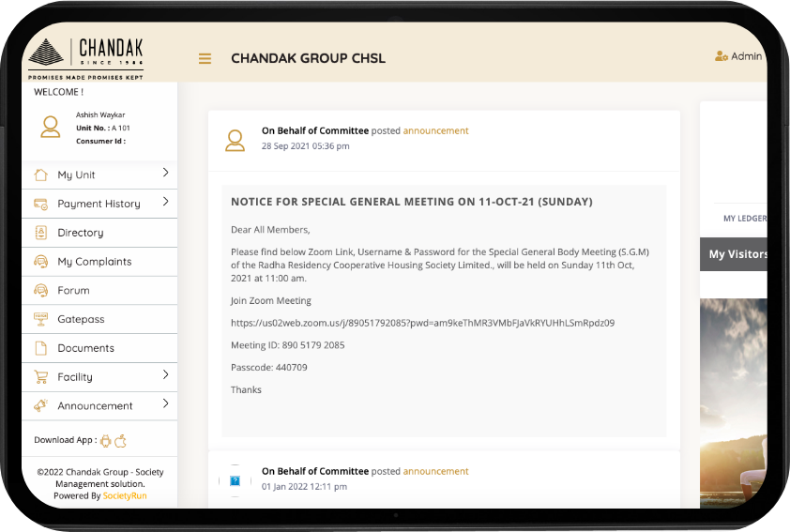Click the Directory icon in sidebar

(40, 233)
